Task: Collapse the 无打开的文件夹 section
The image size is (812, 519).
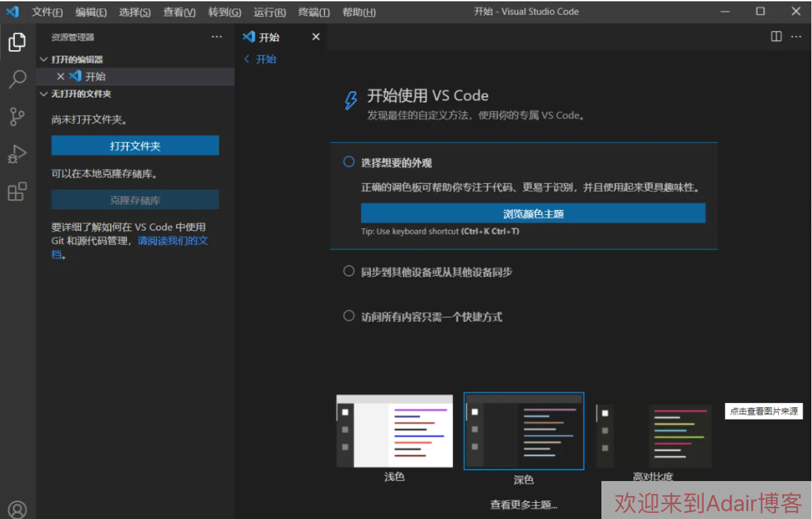Action: click(43, 94)
